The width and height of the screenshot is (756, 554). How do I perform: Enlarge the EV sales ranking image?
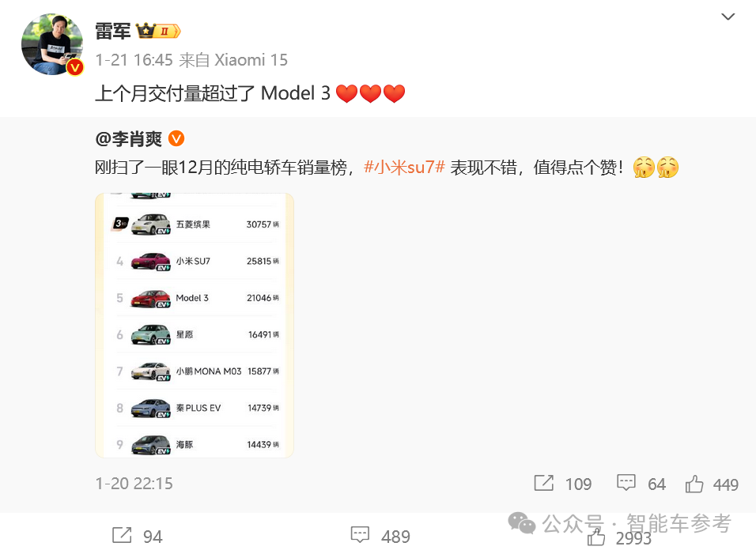[195, 325]
